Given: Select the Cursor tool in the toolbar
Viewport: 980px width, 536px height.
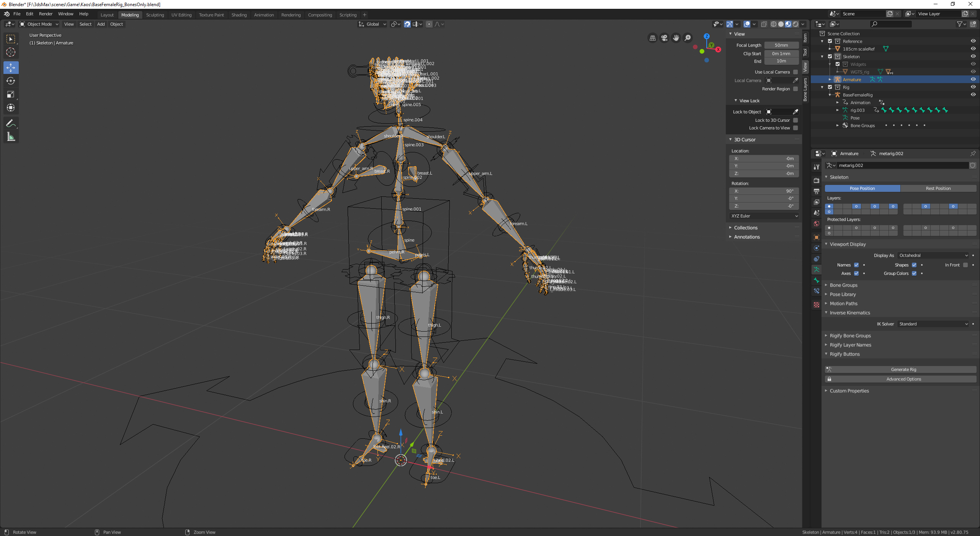Looking at the screenshot, I should (11, 52).
